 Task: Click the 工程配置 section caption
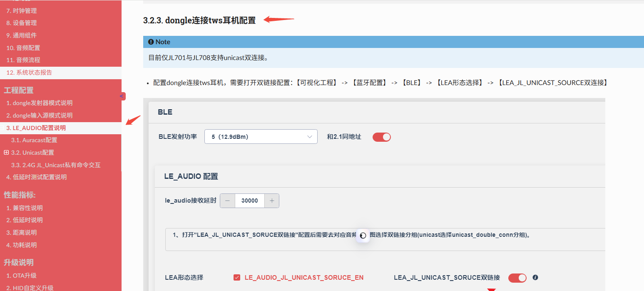[x=19, y=90]
